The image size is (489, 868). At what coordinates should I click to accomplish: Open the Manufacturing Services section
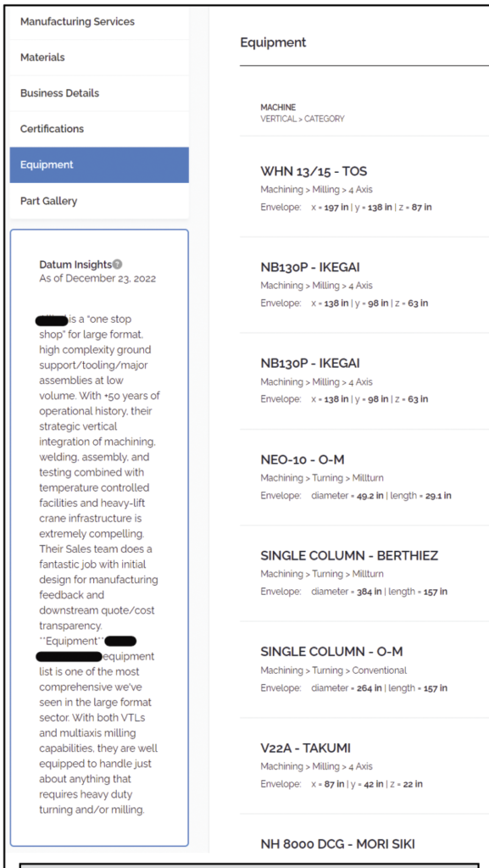point(76,21)
